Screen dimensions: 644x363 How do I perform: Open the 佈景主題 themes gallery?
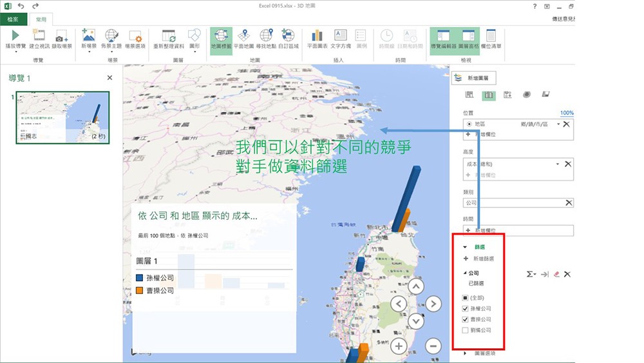[111, 40]
